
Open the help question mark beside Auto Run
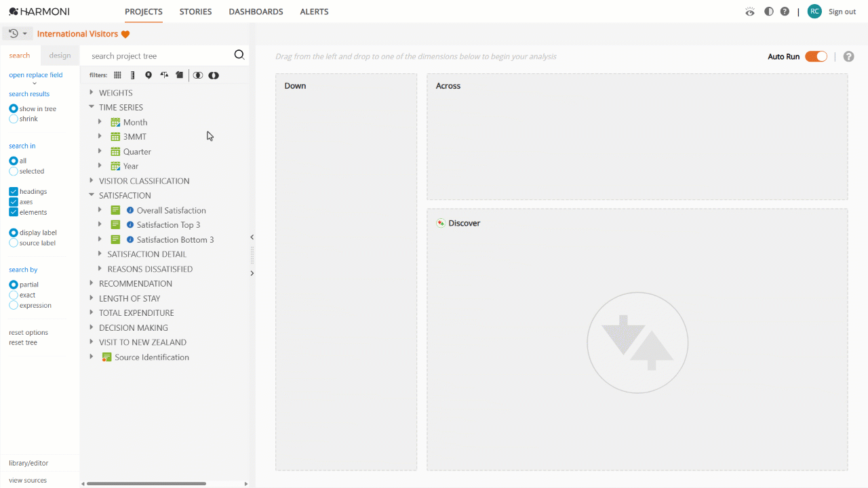tap(848, 57)
